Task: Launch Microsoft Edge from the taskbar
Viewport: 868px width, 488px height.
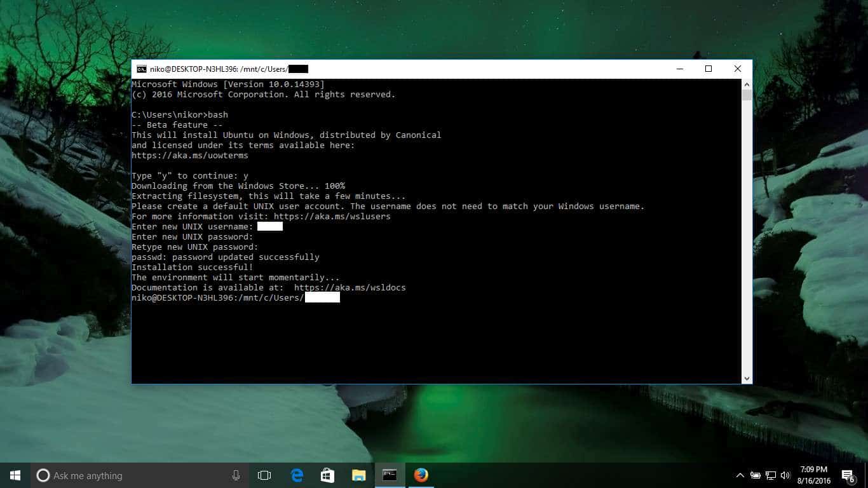Action: point(297,475)
